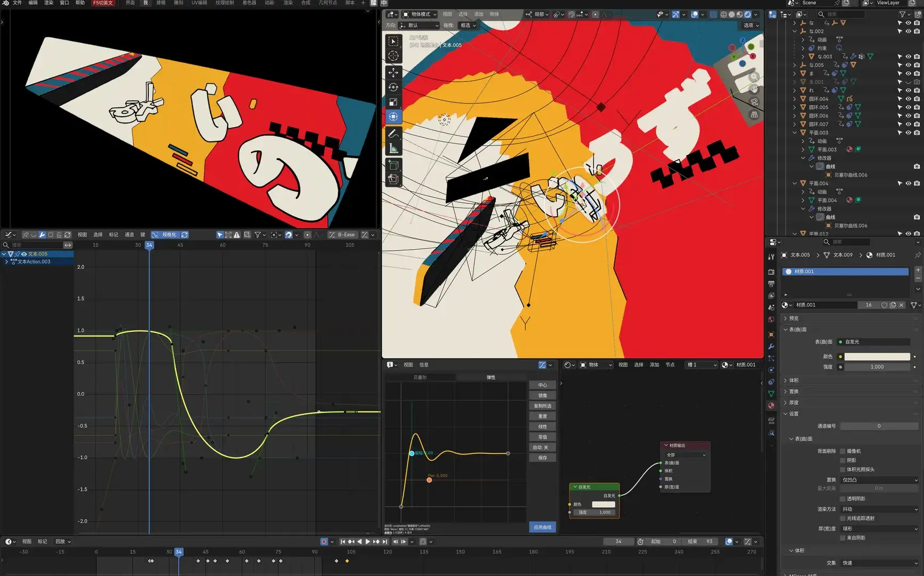Screen dimensions: 924x576
Task: Activate the Annotate tool
Action: [393, 134]
